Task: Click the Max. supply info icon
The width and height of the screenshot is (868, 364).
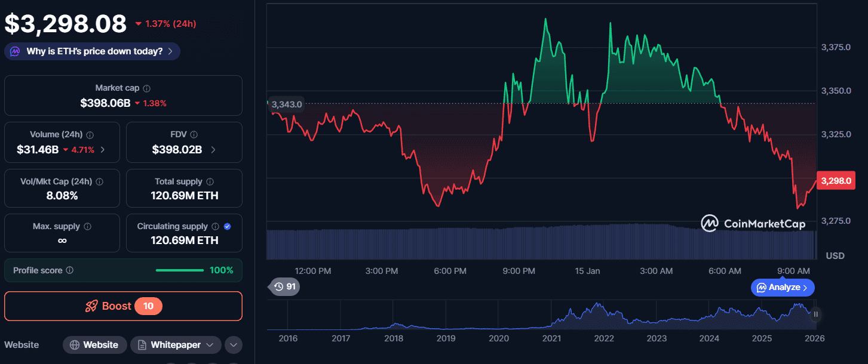Action: click(x=88, y=227)
